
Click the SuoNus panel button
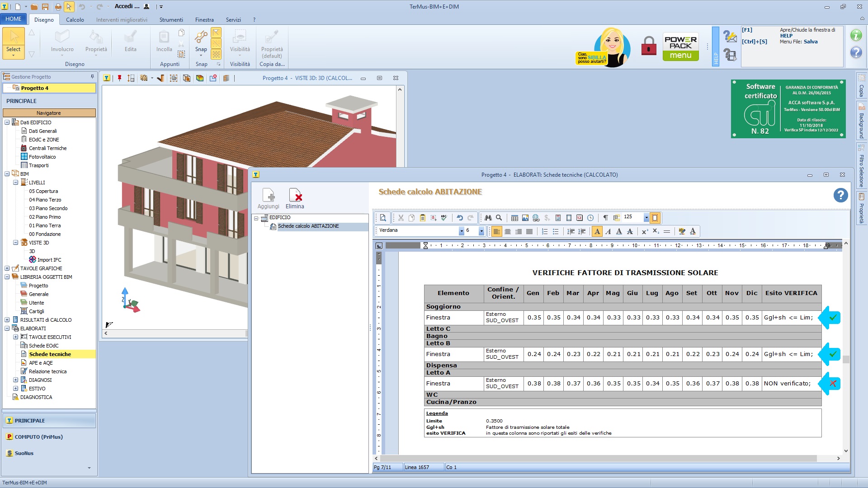24,453
